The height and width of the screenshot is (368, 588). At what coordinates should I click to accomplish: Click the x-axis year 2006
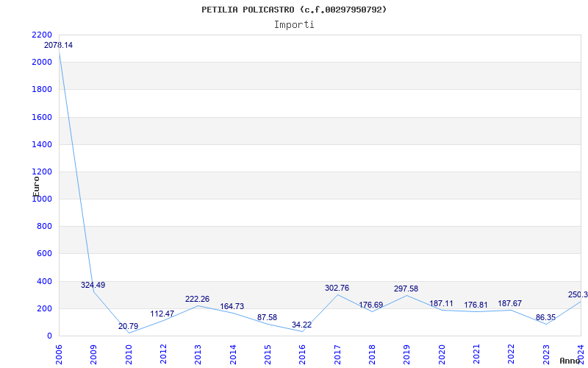[x=59, y=354]
